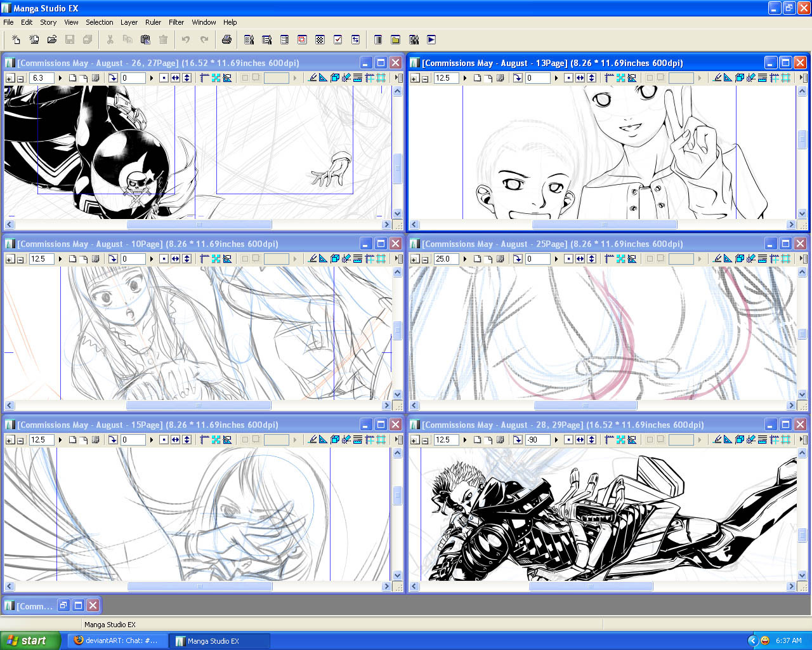Open the File menu

8,22
